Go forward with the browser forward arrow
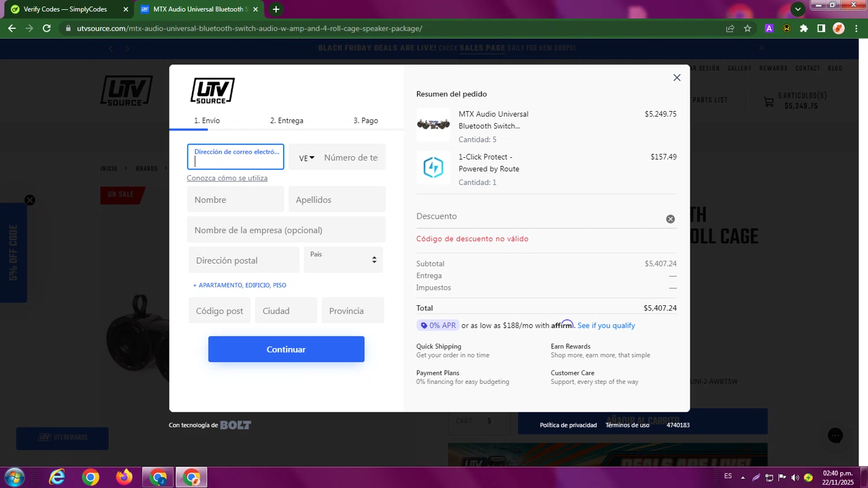The image size is (868, 488). [x=29, y=28]
